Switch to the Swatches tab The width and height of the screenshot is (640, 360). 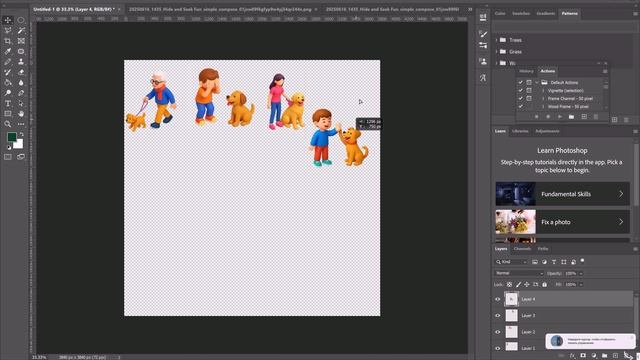(x=521, y=13)
